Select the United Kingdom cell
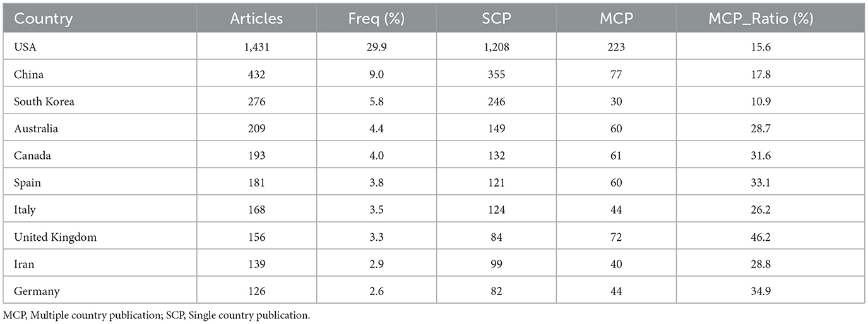The height and width of the screenshot is (324, 868). tap(55, 237)
